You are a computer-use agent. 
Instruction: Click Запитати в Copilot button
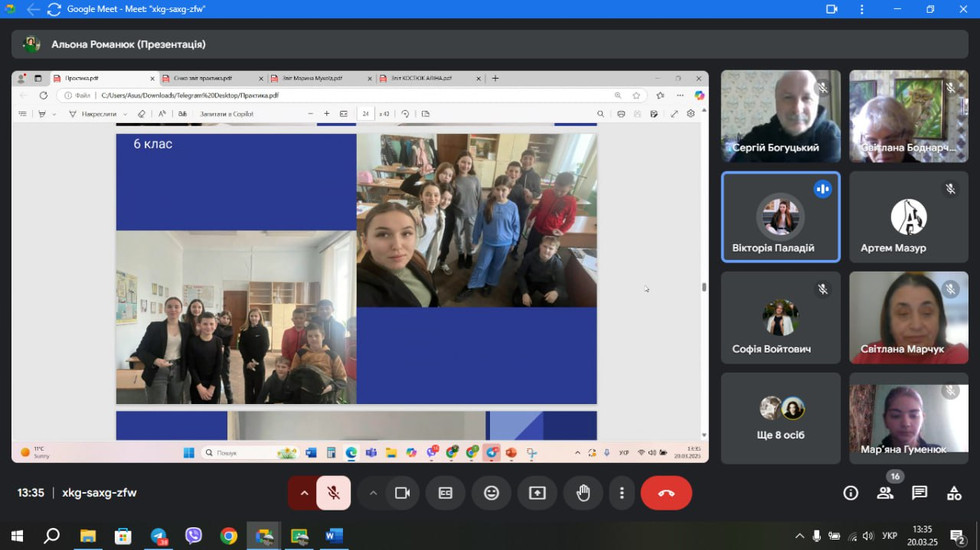click(x=226, y=114)
